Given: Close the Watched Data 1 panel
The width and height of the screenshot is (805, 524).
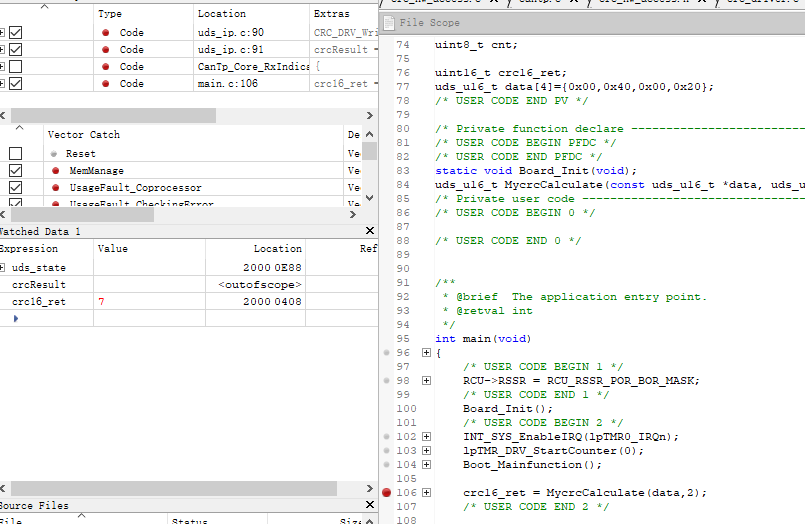Looking at the screenshot, I should point(370,230).
